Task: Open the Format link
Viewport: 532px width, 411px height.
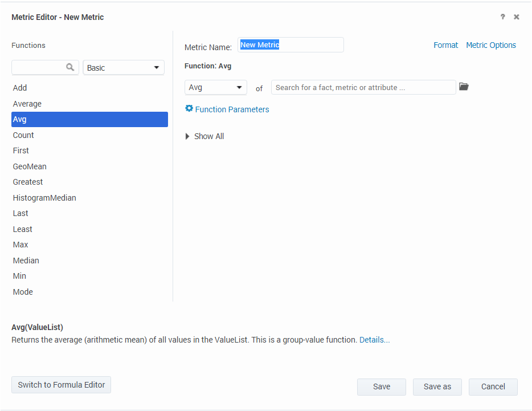Action: pos(445,45)
